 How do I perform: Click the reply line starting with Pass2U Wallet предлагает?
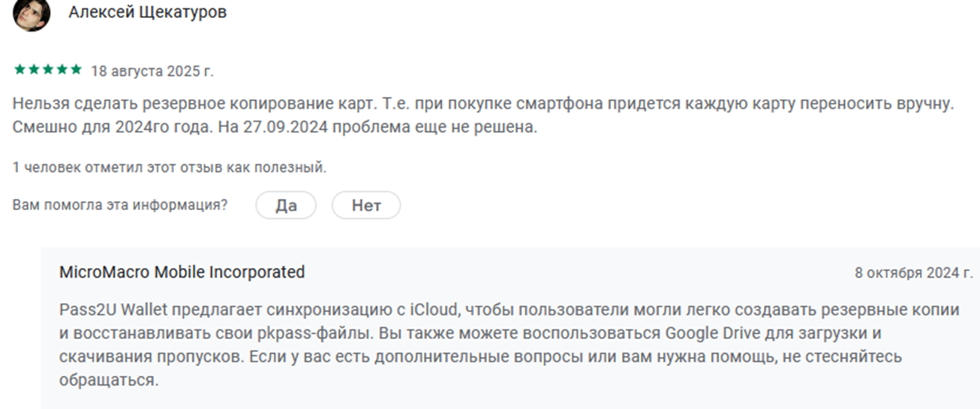coord(509,310)
